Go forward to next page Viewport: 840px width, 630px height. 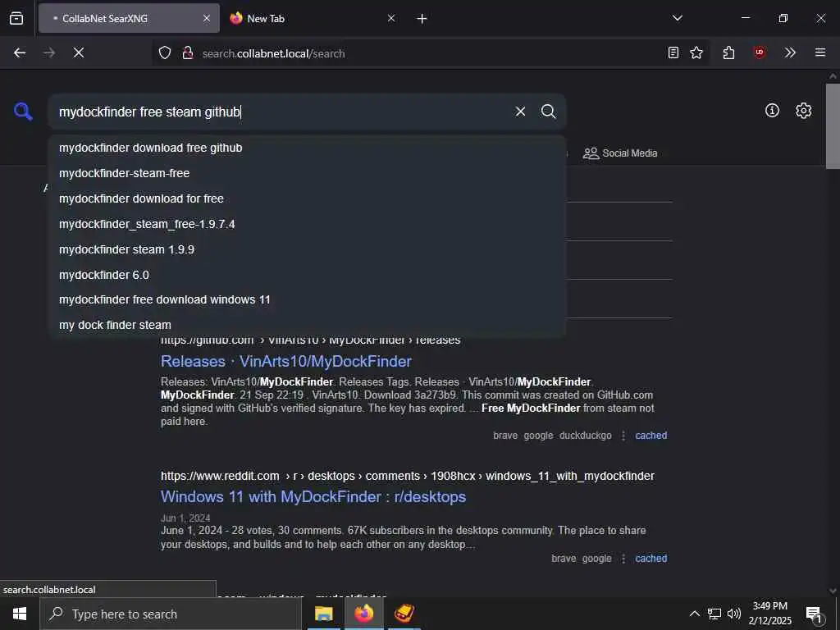pos(49,52)
